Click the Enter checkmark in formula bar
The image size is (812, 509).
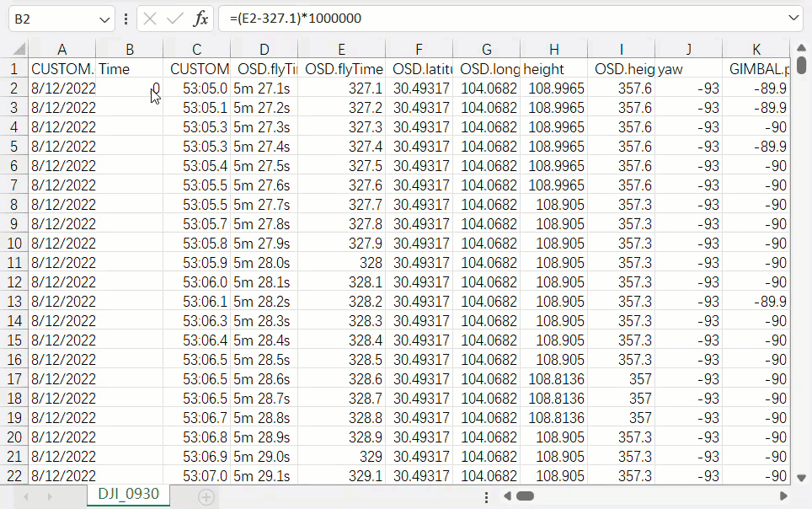tap(175, 19)
